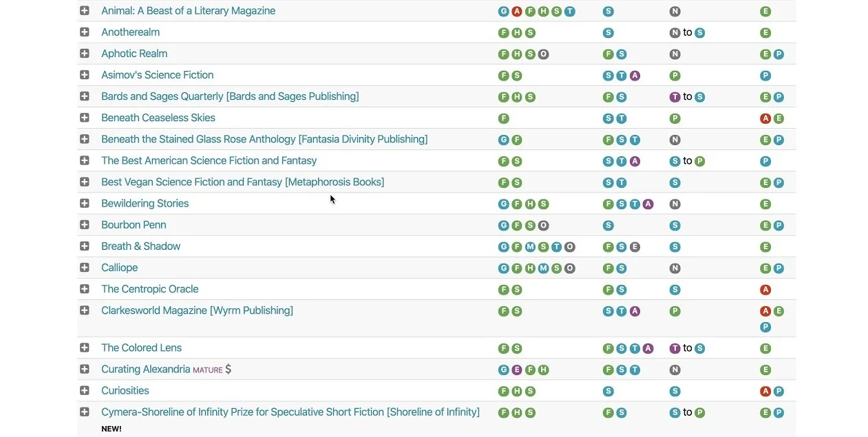Expand the Bewildering Stories entry
Screen dimensions: 868x437
click(x=84, y=203)
